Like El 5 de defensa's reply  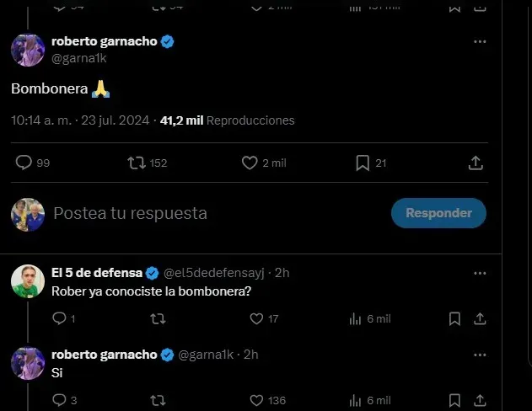pyautogui.click(x=257, y=319)
